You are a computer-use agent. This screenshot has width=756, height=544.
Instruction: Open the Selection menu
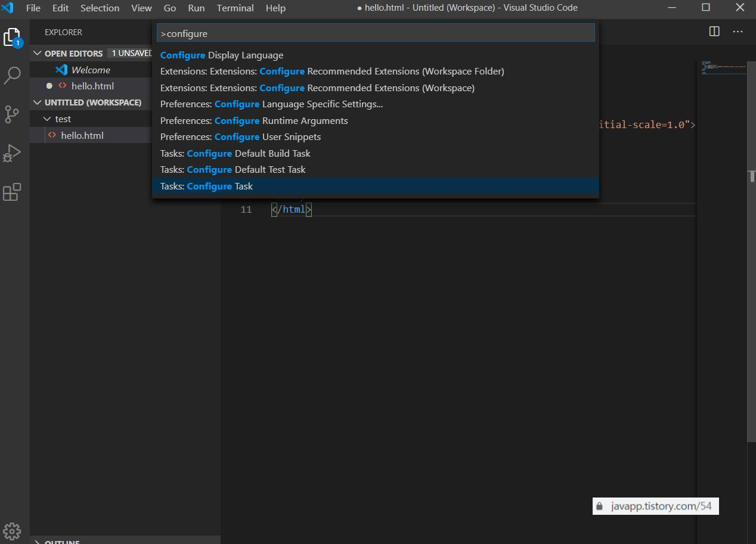pos(100,8)
